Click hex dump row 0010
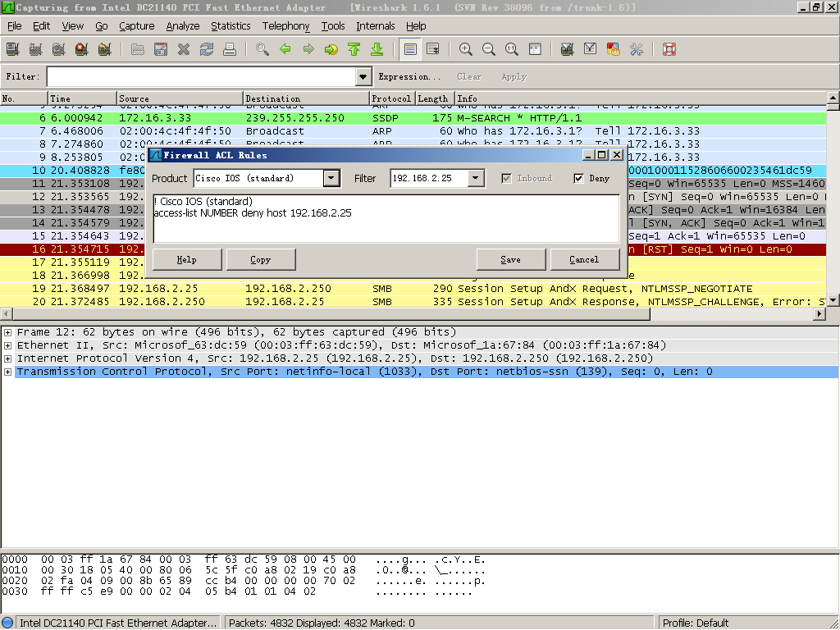Screen dimensions: 840x630 (243, 570)
